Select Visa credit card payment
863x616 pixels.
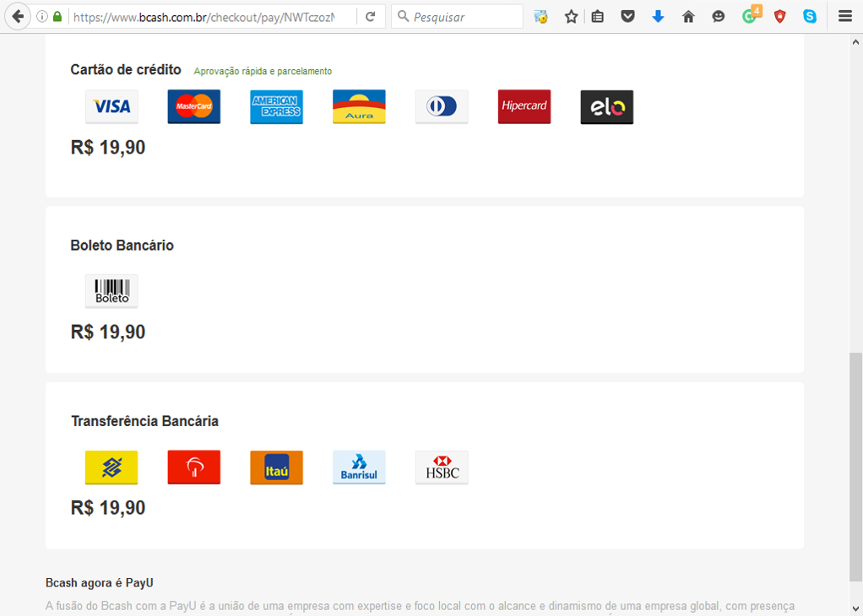111,106
